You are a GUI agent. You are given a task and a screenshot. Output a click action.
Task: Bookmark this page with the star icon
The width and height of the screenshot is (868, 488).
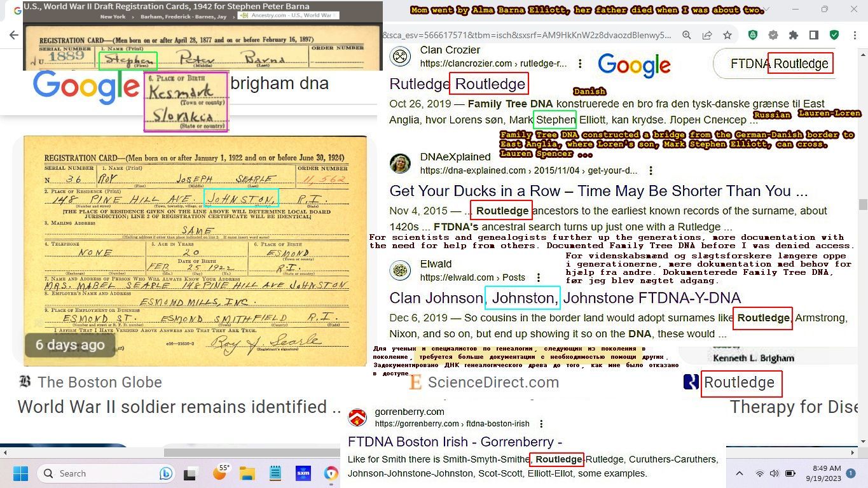[x=727, y=35]
